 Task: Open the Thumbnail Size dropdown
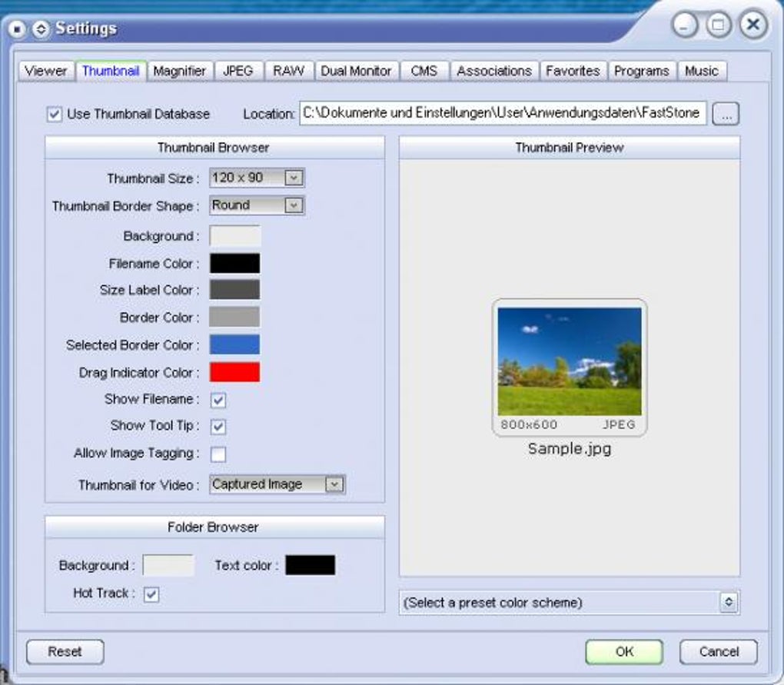point(295,178)
